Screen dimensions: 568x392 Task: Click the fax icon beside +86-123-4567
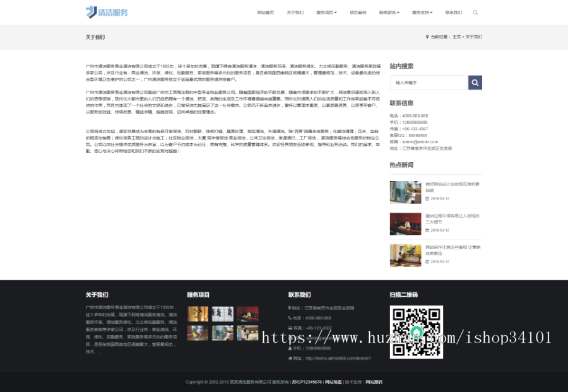coord(289,328)
